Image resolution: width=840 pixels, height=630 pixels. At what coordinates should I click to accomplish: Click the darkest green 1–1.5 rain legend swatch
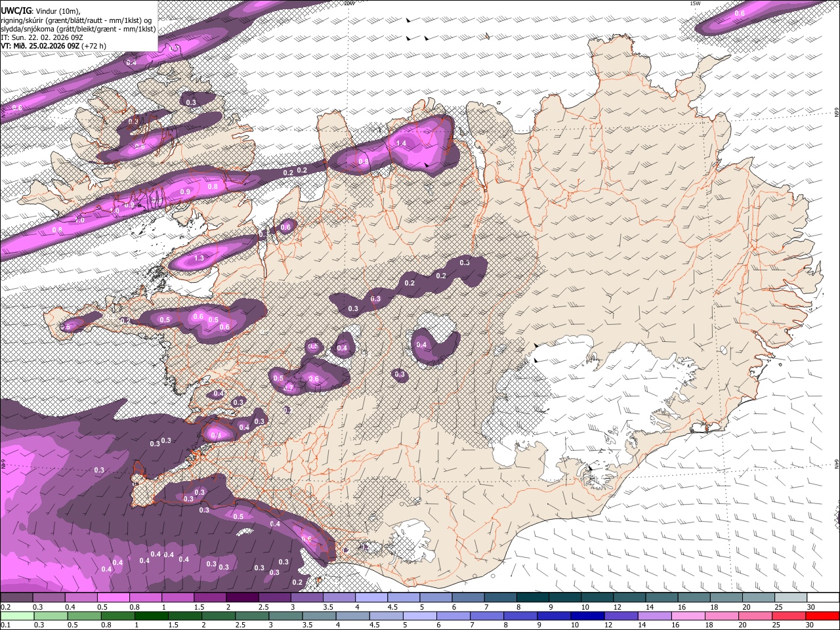point(152,616)
